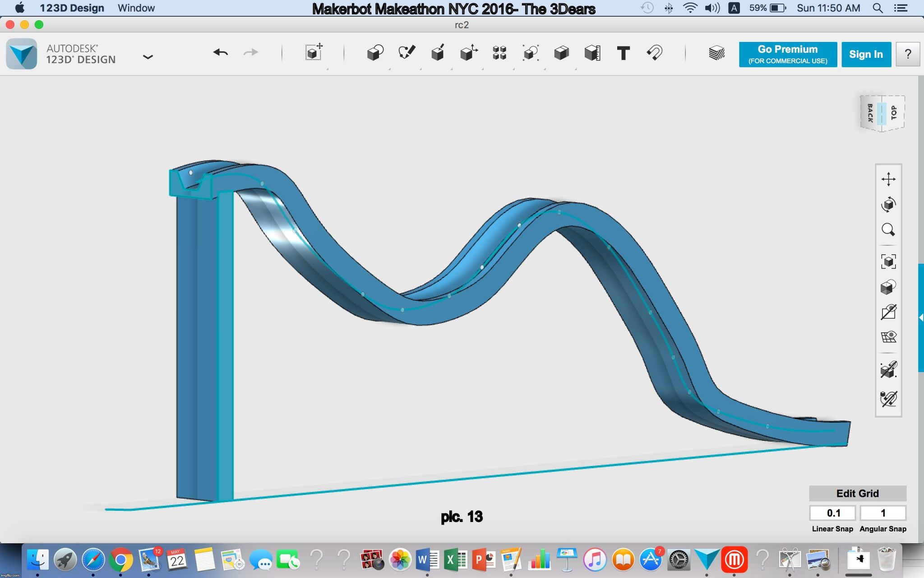The width and height of the screenshot is (924, 578).
Task: Open Notification Center in menu bar
Action: [x=901, y=8]
